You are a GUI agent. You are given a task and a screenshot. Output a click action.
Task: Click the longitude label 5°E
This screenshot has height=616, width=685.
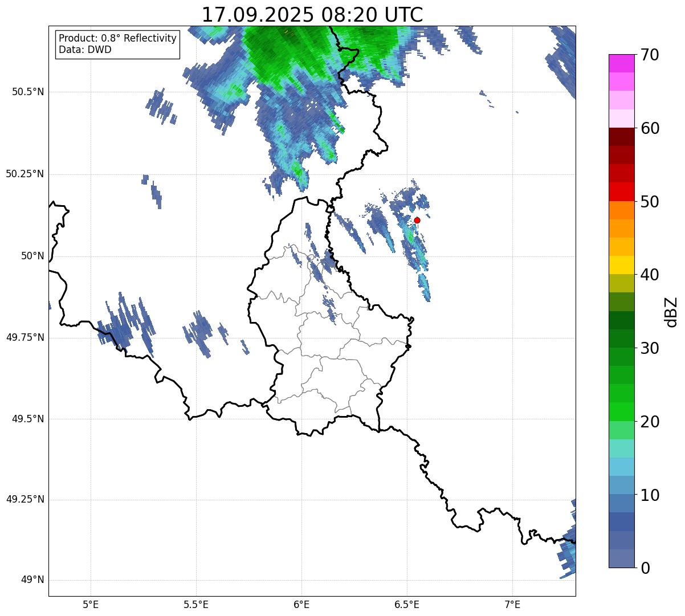(91, 605)
